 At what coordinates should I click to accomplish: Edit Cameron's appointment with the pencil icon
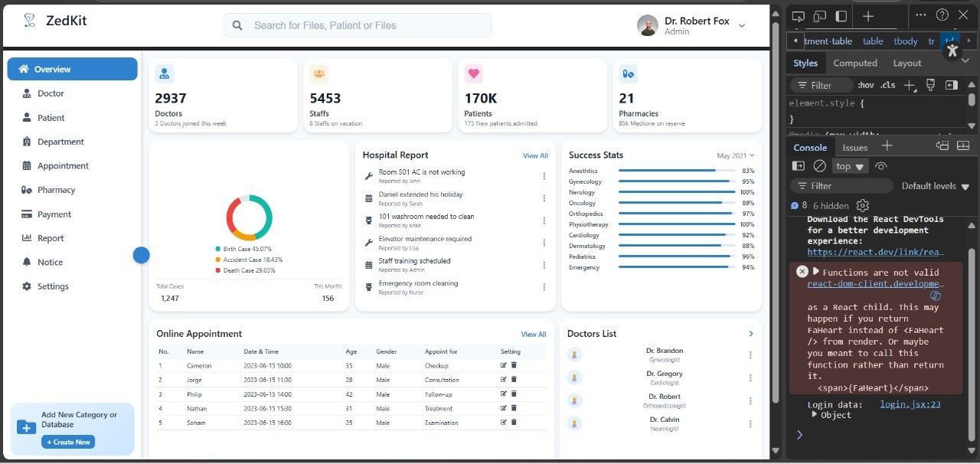coord(503,366)
